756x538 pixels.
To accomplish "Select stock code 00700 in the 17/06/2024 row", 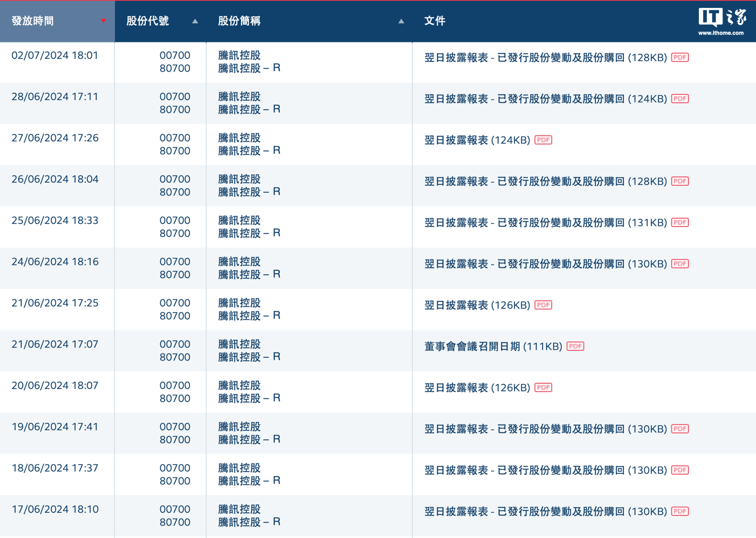I will click(175, 509).
